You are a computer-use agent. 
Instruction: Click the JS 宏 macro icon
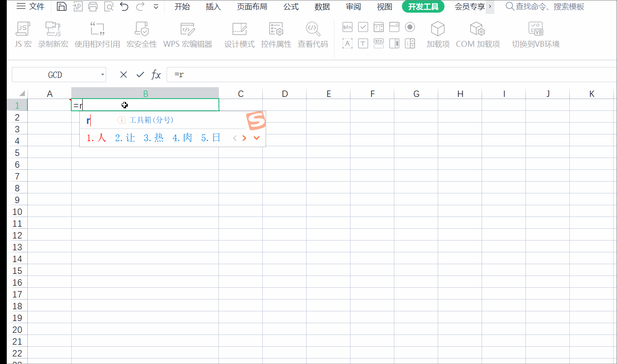coord(23,35)
